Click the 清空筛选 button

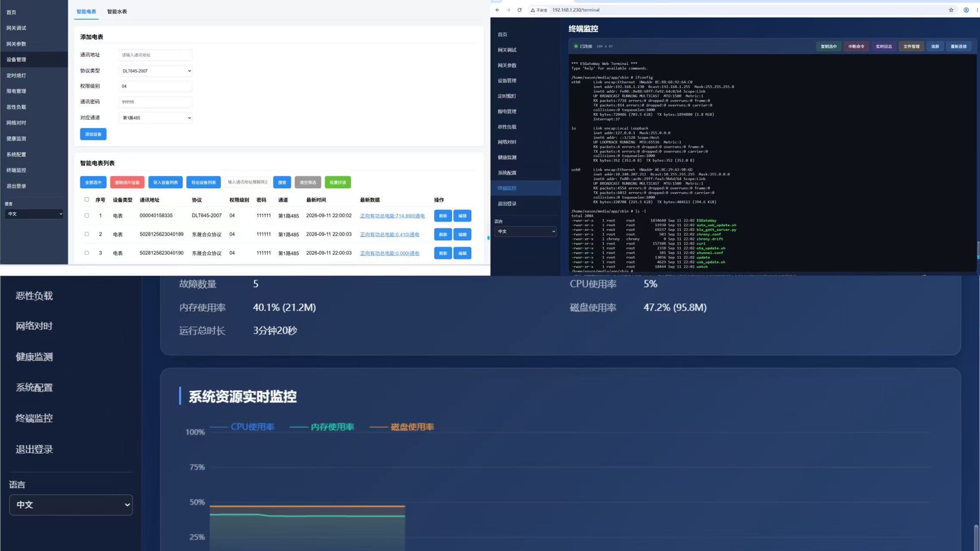coord(307,183)
